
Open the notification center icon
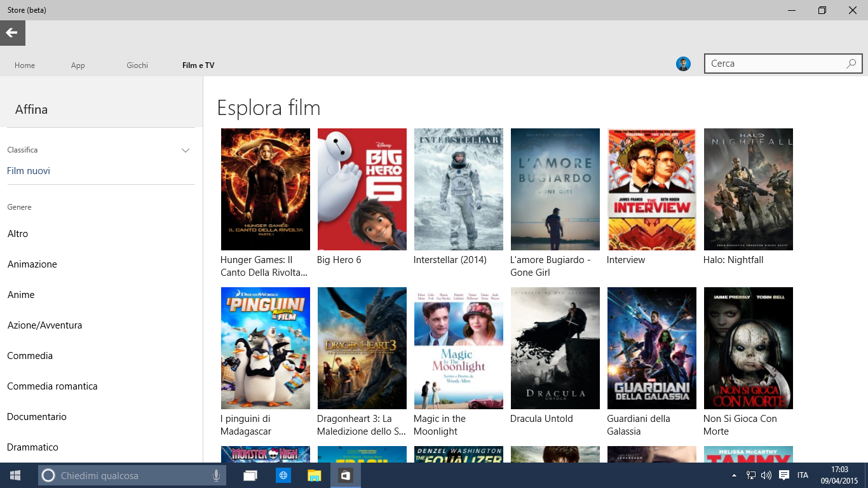[x=784, y=475]
